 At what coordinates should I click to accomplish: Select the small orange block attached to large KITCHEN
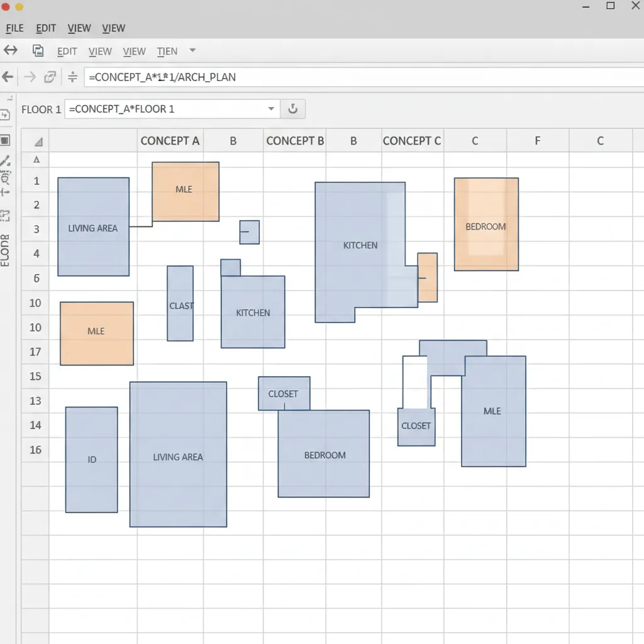pyautogui.click(x=428, y=277)
